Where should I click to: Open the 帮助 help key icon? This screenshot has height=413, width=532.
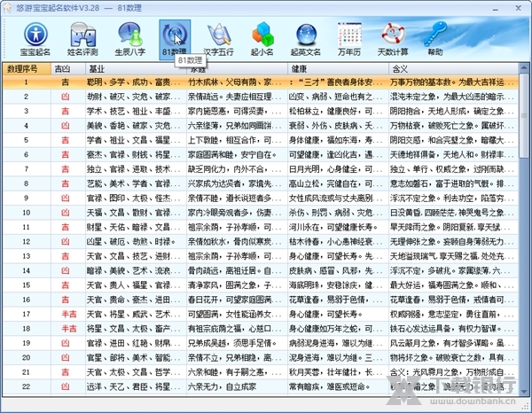[435, 39]
